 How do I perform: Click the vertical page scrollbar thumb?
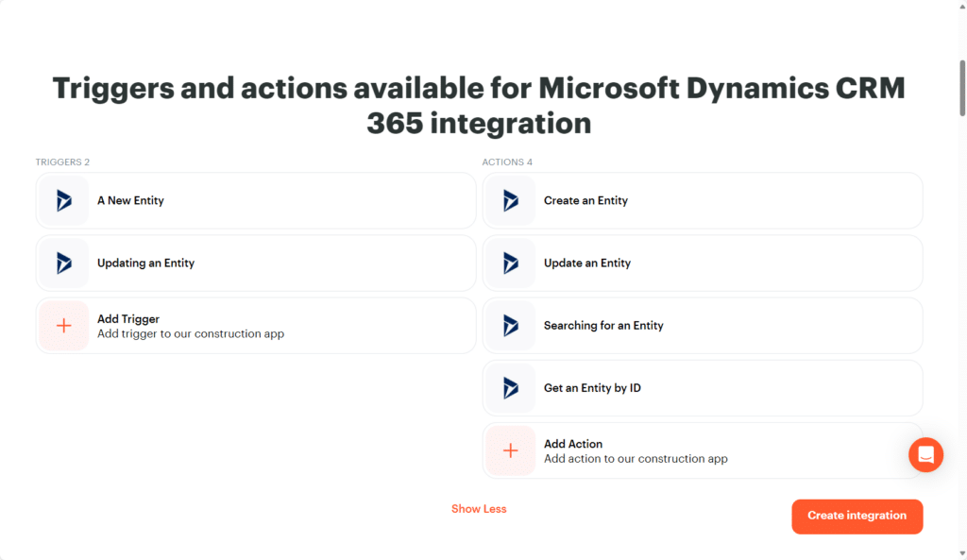point(961,90)
